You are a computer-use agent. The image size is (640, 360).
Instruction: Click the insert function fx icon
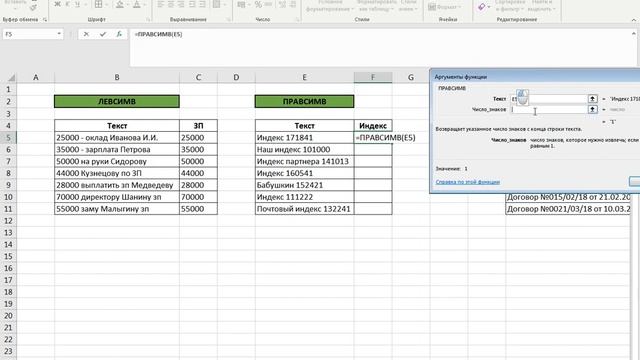click(x=119, y=34)
